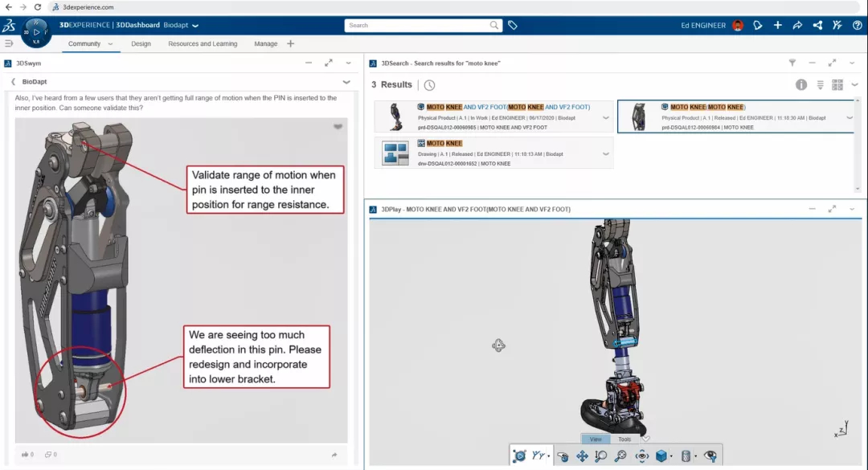Open the search filter funnel in 3DSearch
This screenshot has width=868, height=470.
point(792,63)
